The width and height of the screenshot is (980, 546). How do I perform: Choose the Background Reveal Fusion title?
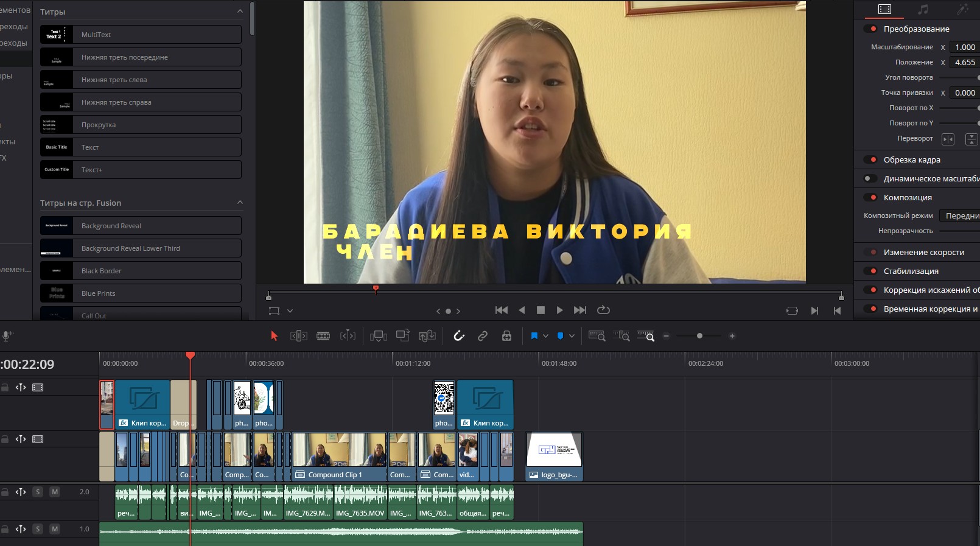(141, 226)
